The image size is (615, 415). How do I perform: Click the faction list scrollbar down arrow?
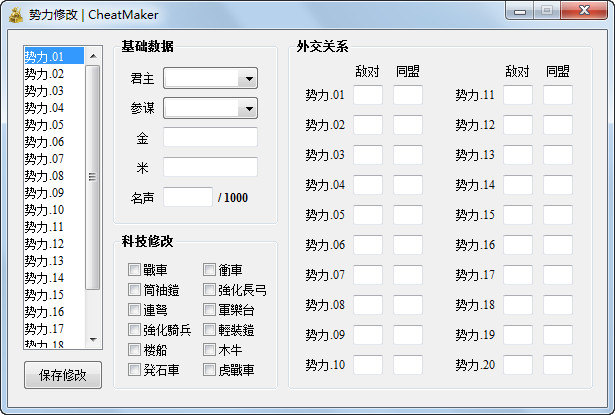[93, 341]
